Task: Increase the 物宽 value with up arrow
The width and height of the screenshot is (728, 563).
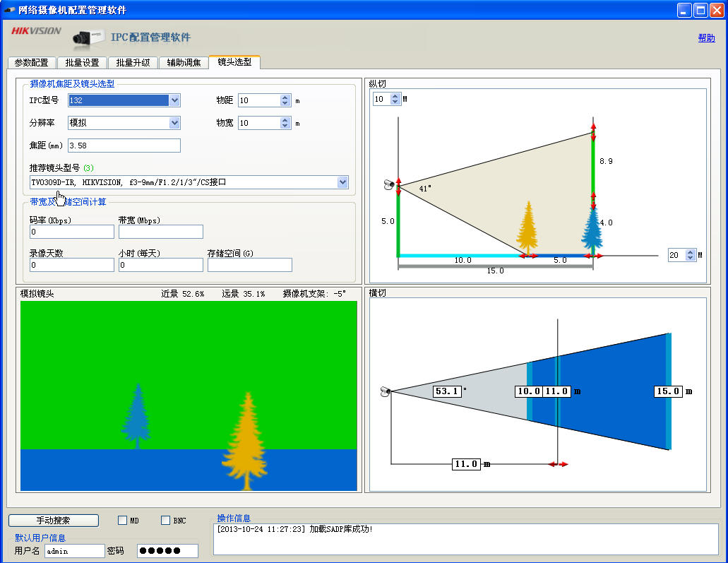Action: coord(285,120)
